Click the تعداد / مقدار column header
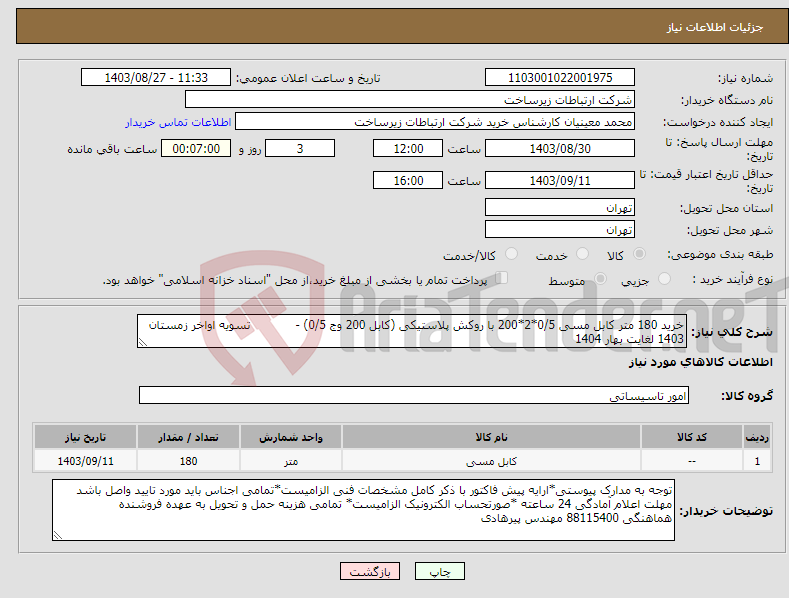Screen dimensions: 789x598 (x=188, y=437)
